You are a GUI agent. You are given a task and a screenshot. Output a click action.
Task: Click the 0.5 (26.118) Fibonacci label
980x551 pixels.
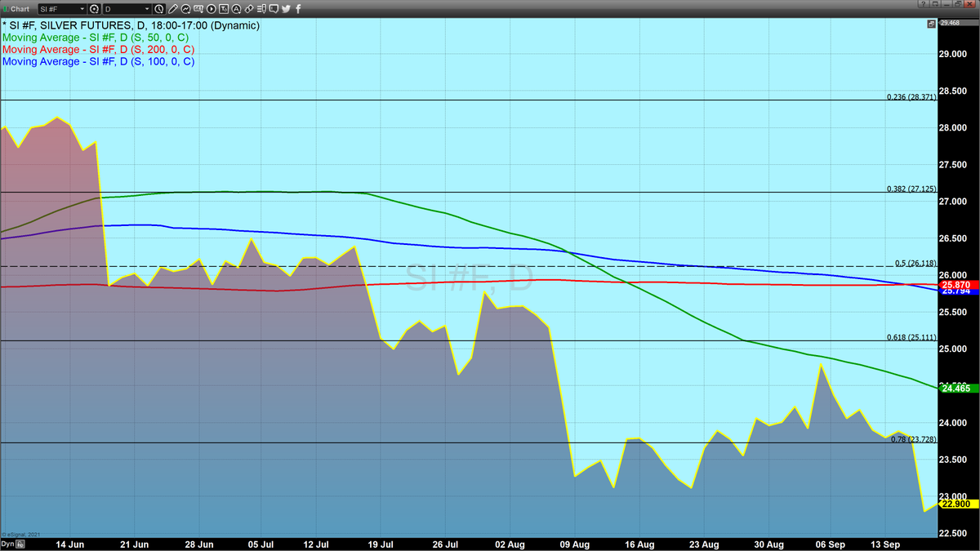click(915, 263)
